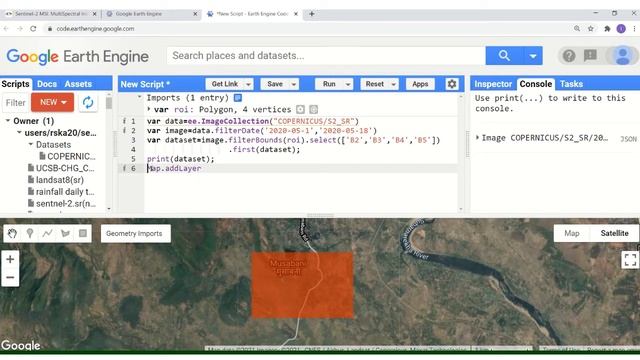Select the draw rectangle tool
This screenshot has width=640, height=360.
tap(83, 233)
